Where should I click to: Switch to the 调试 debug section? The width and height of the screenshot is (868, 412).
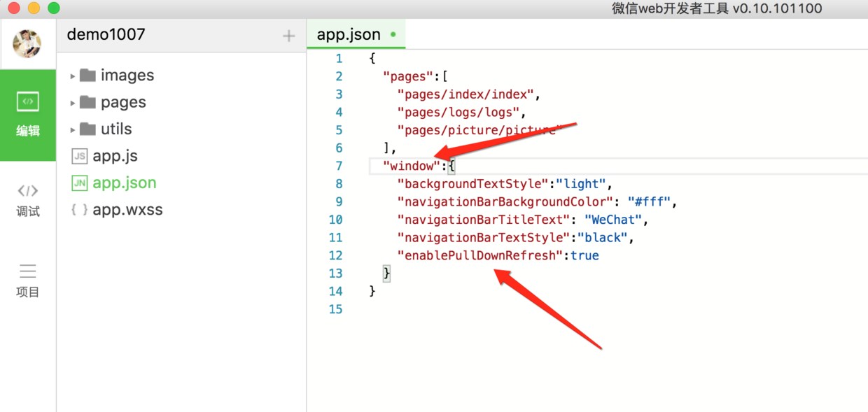tap(28, 201)
